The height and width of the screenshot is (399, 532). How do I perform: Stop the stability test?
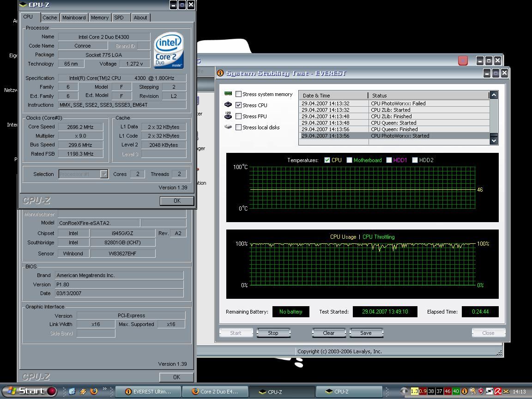point(273,333)
